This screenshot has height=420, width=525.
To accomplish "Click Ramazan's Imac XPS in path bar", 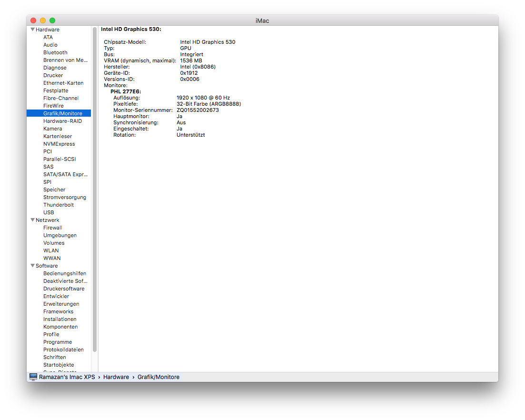I will [x=67, y=377].
